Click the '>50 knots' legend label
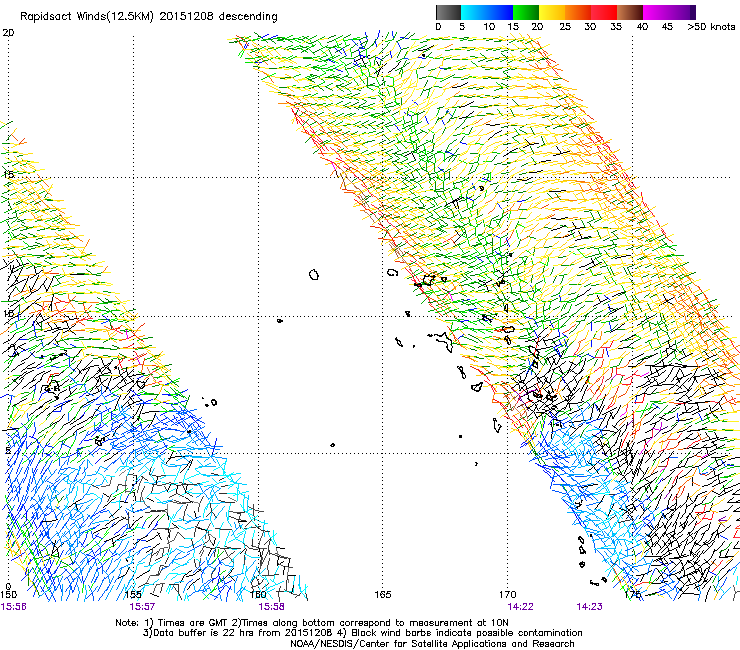Viewport: 740px width, 650px height. pos(711,27)
